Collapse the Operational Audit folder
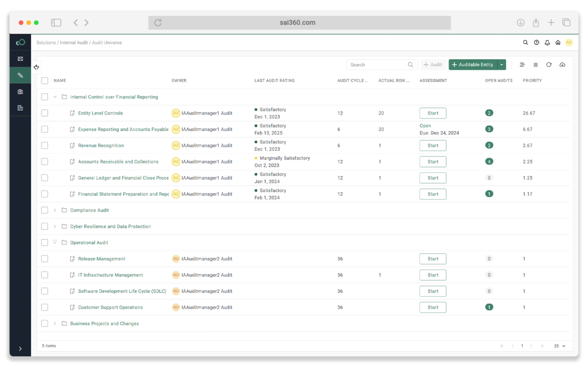This screenshot has height=377, width=588. click(55, 242)
